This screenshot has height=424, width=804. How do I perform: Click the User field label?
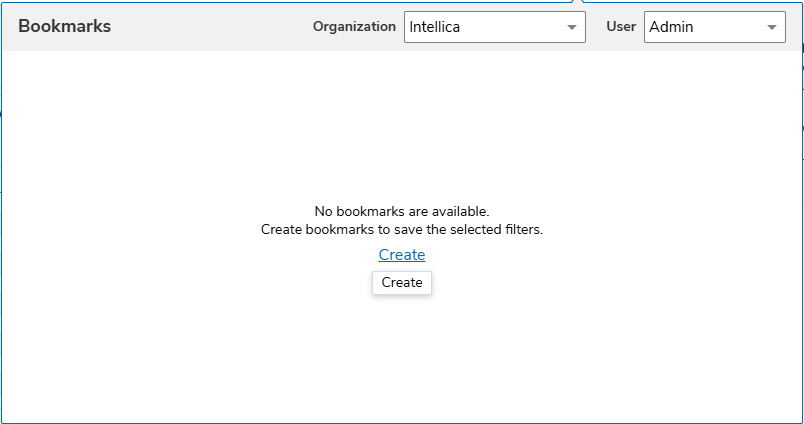click(621, 27)
